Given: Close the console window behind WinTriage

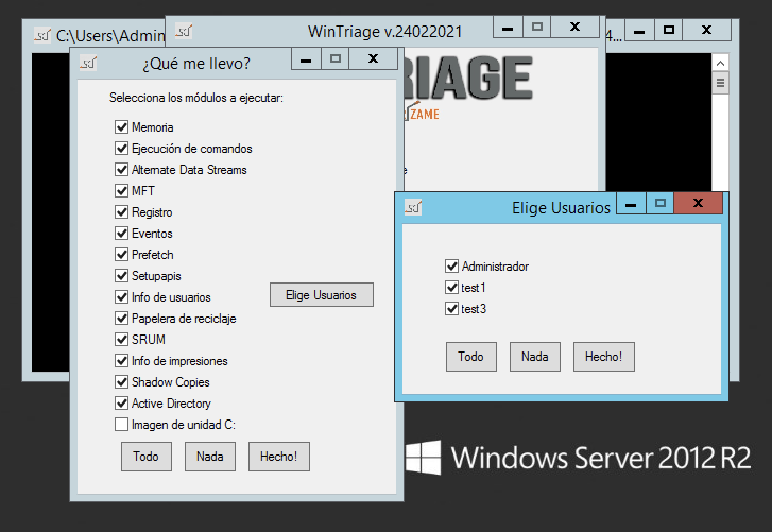Looking at the screenshot, I should [x=707, y=30].
